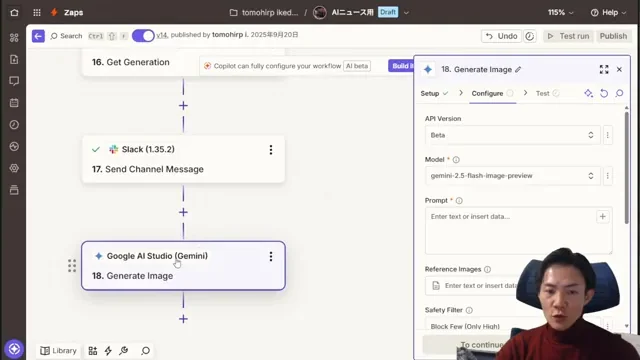Open the tomohirp folder breadcrumb
The image size is (640, 360).
(264, 13)
